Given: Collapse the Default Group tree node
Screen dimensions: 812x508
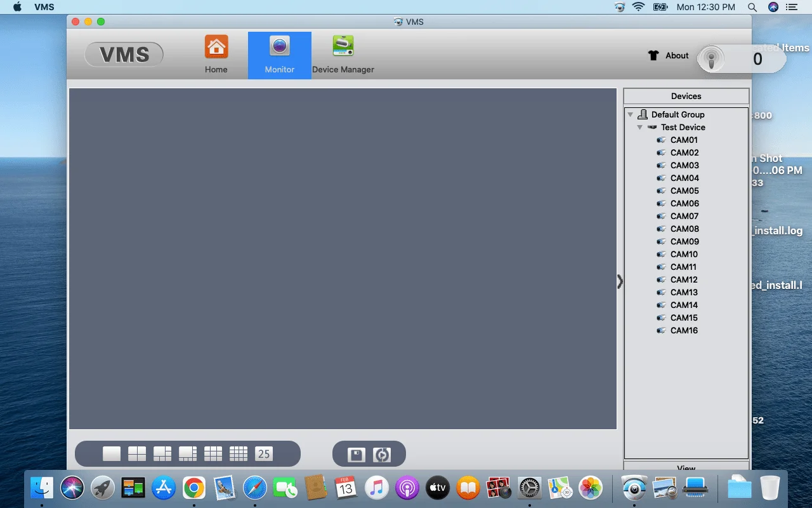Looking at the screenshot, I should tap(630, 114).
